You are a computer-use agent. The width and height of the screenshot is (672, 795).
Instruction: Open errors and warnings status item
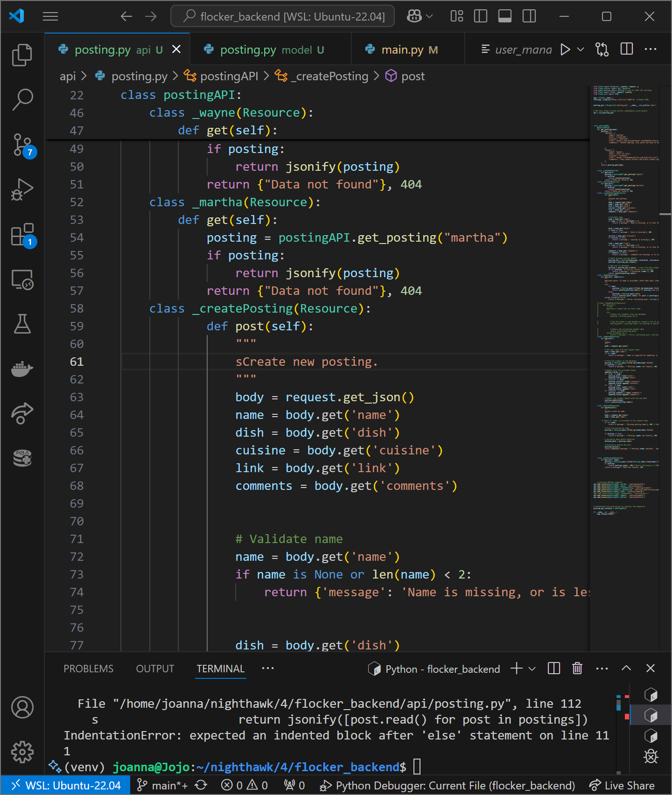point(245,786)
